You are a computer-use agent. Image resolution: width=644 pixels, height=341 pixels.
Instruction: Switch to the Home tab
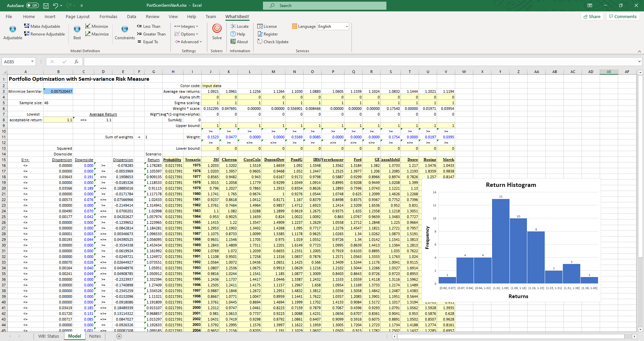click(x=29, y=16)
